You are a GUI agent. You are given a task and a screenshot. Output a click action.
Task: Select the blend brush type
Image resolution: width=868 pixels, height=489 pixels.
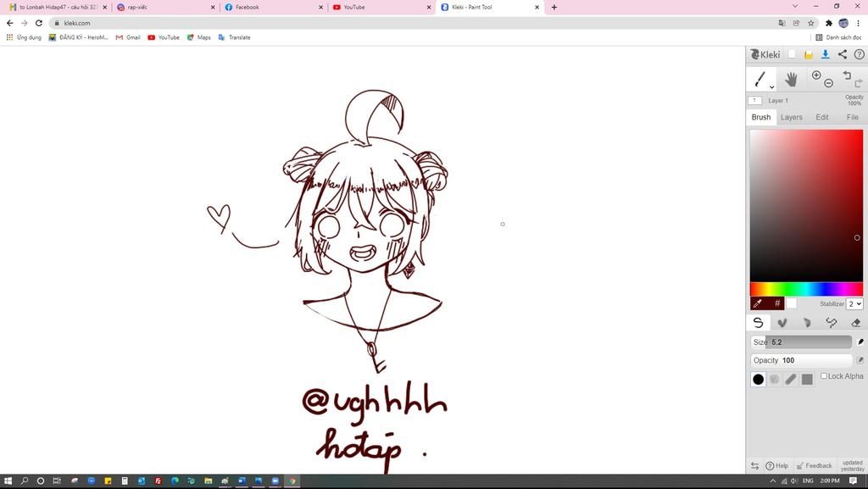tap(782, 323)
